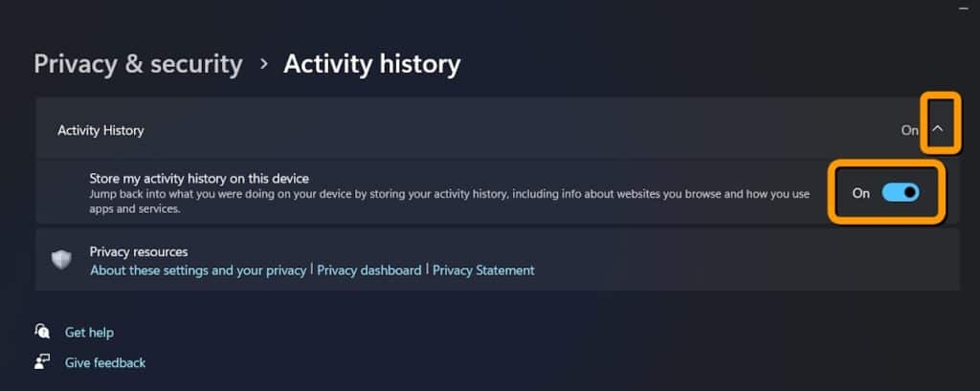The image size is (980, 391).
Task: Click the Give feedback person icon
Action: (x=42, y=362)
